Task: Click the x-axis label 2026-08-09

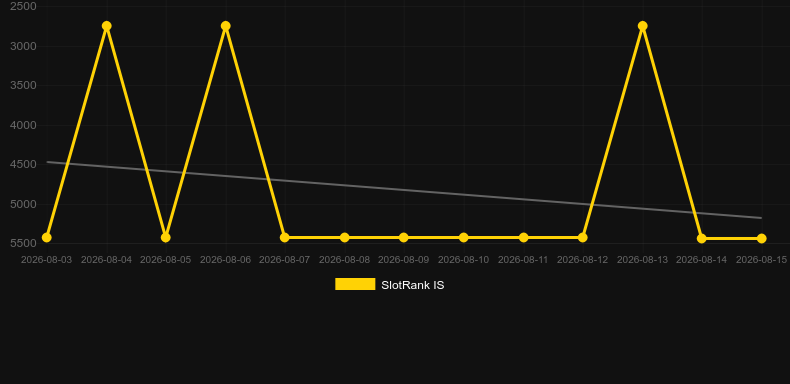Action: [404, 260]
